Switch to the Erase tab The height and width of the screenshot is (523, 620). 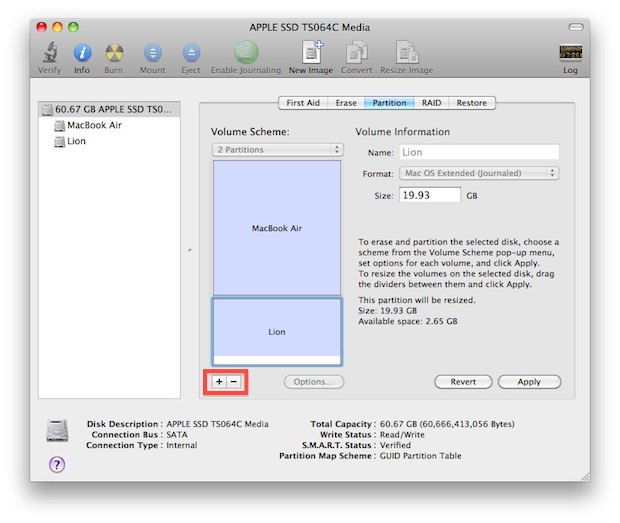346,103
